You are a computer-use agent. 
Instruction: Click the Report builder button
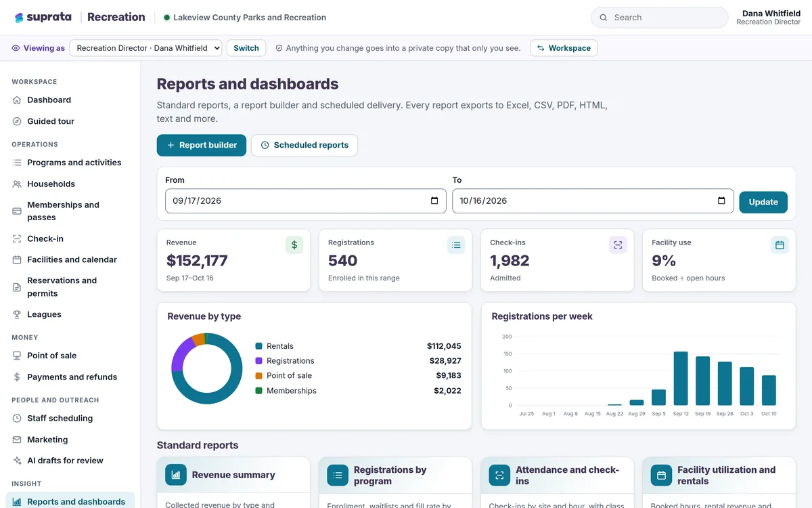pos(202,146)
